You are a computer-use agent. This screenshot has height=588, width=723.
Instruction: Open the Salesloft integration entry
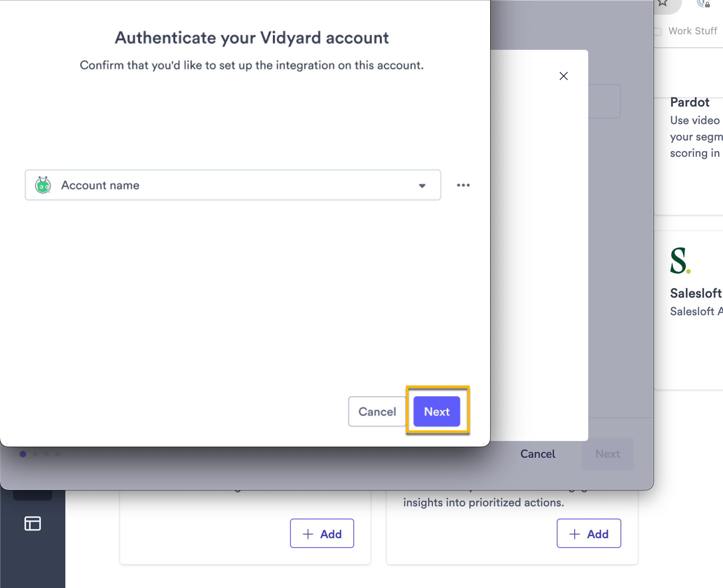694,293
